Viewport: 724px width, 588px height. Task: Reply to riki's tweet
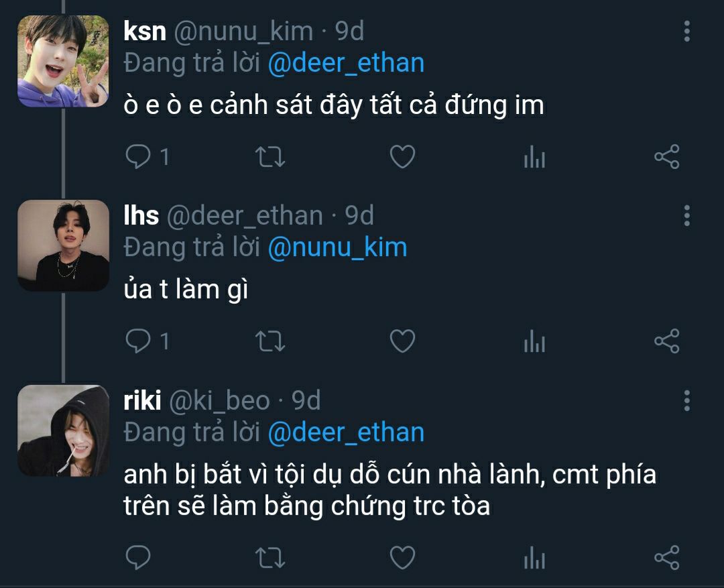click(x=139, y=557)
